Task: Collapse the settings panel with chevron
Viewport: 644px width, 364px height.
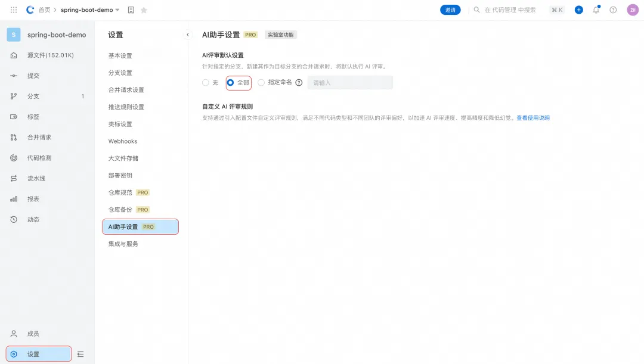Action: [188, 35]
